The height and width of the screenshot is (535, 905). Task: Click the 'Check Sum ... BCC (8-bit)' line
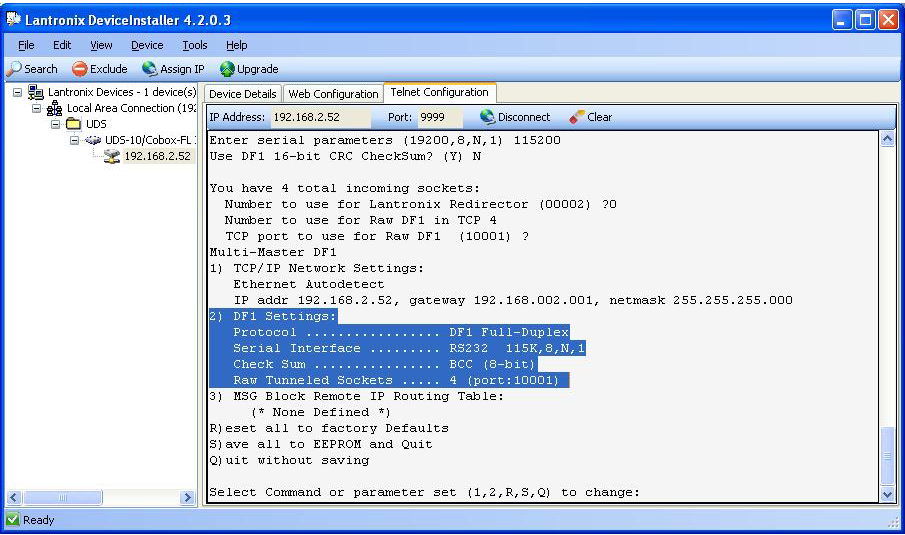(x=384, y=365)
